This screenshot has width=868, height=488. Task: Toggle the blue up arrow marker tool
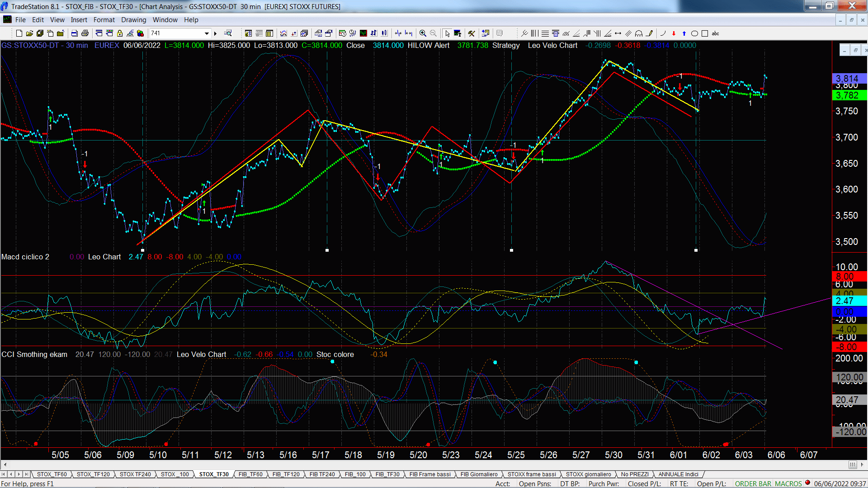684,33
